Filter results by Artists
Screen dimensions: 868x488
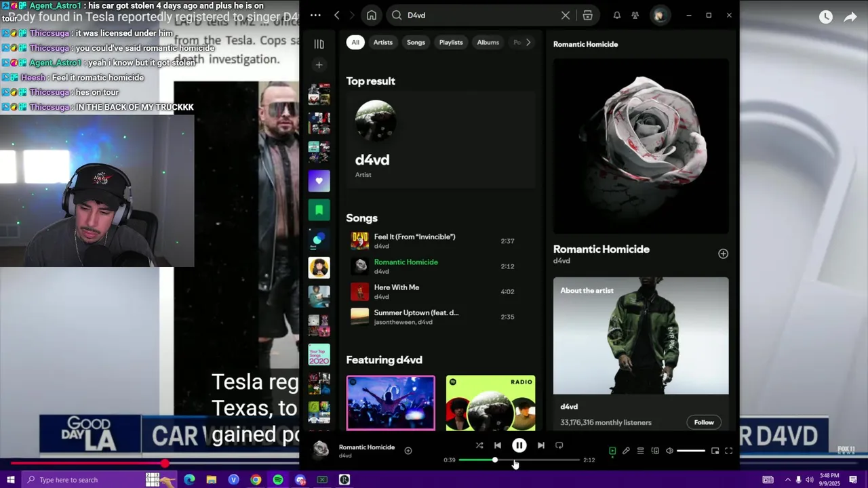pyautogui.click(x=382, y=42)
